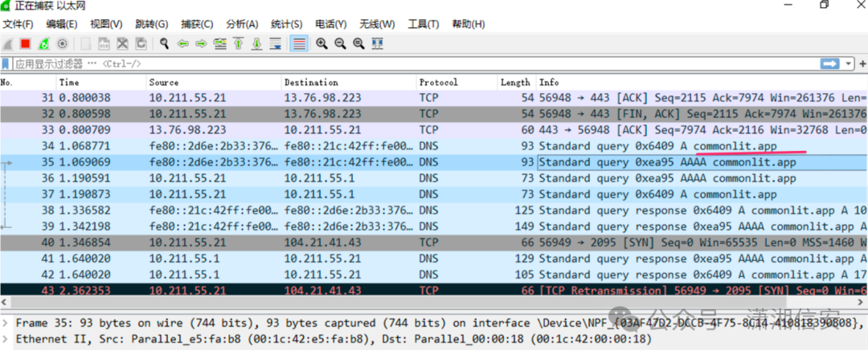Click the display filter input field
The width and height of the screenshot is (868, 354).
[x=416, y=63]
